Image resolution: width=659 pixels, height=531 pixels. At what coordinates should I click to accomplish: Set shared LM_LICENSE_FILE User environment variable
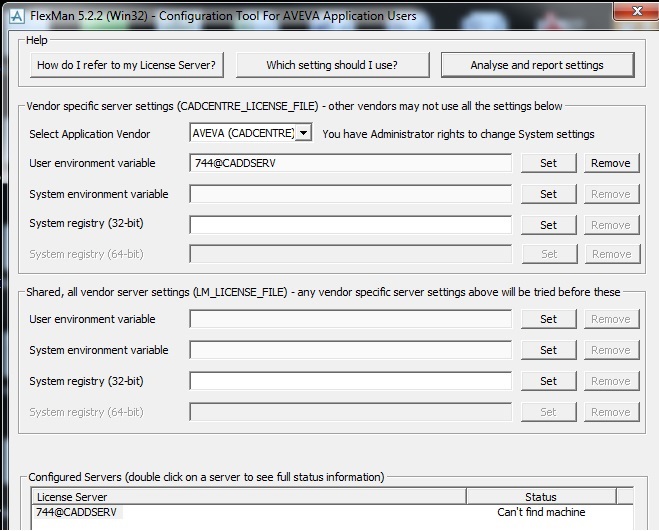tap(548, 319)
